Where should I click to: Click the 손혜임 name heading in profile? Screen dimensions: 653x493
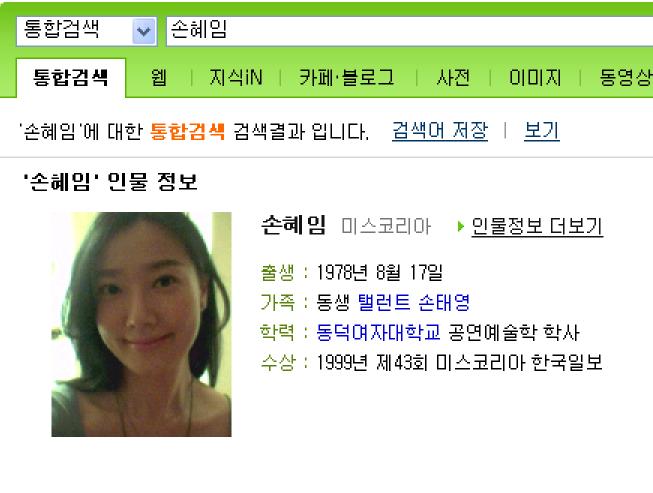(294, 226)
